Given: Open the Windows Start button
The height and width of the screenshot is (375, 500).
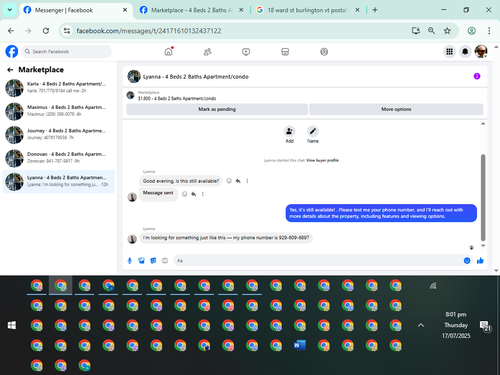Looking at the screenshot, I should [12, 325].
